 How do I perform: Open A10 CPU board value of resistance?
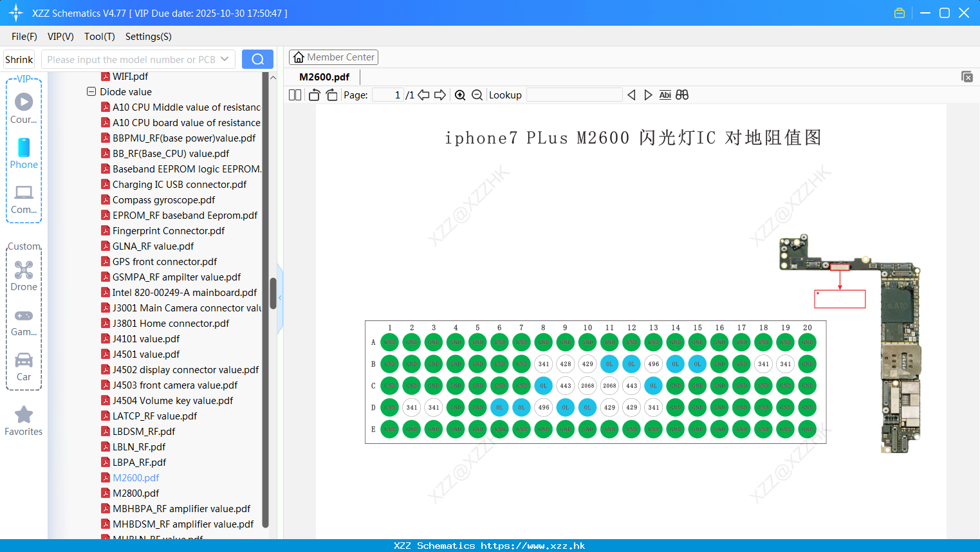click(x=187, y=123)
